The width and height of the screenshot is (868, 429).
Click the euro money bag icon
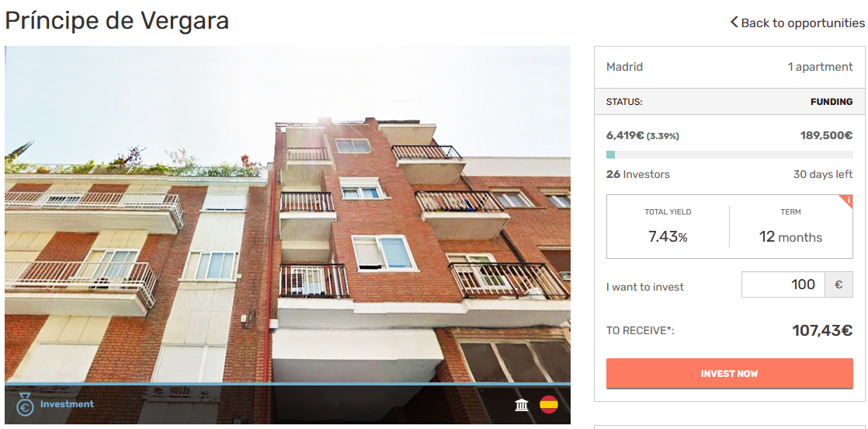[24, 405]
